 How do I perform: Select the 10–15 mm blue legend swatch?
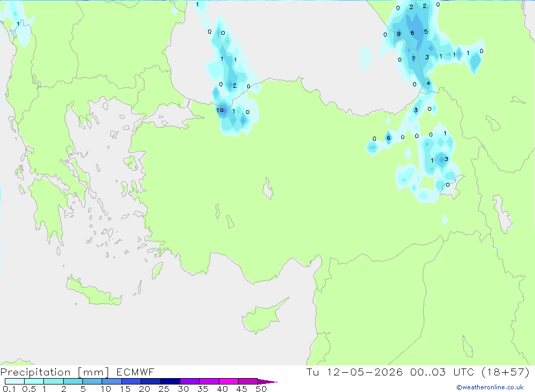point(112,381)
